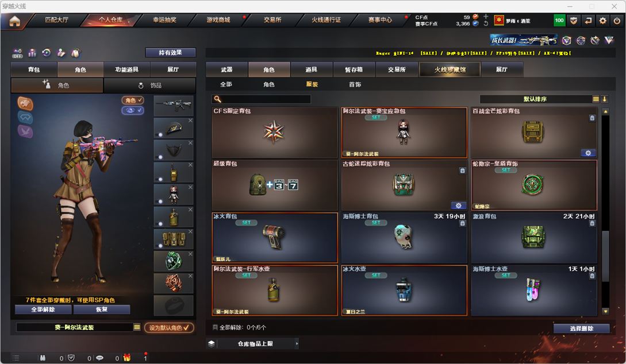
Task: Open the 幸运抽奖 top menu
Action: [164, 20]
